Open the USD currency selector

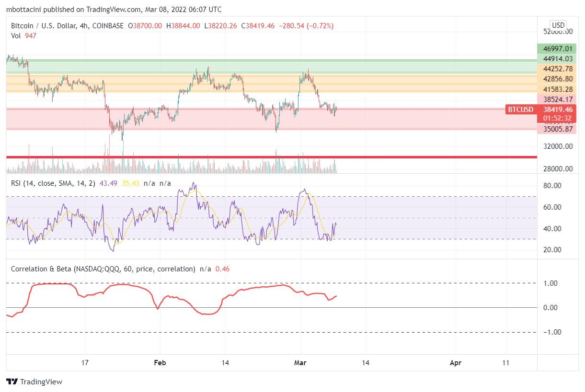pos(558,25)
